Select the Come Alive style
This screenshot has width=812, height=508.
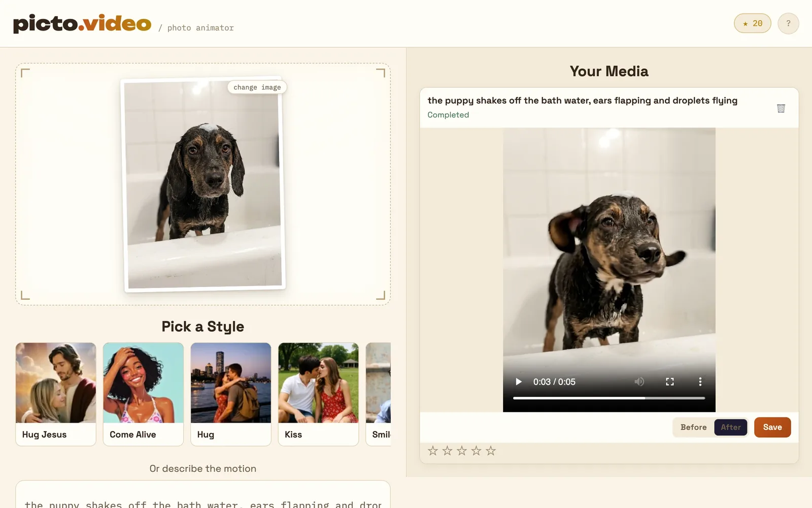pyautogui.click(x=143, y=394)
